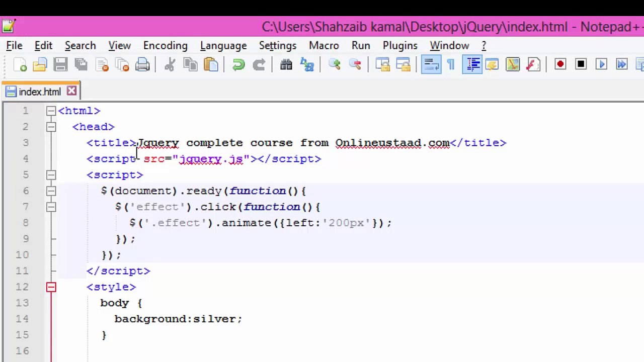Open the Plugins menu

400,45
